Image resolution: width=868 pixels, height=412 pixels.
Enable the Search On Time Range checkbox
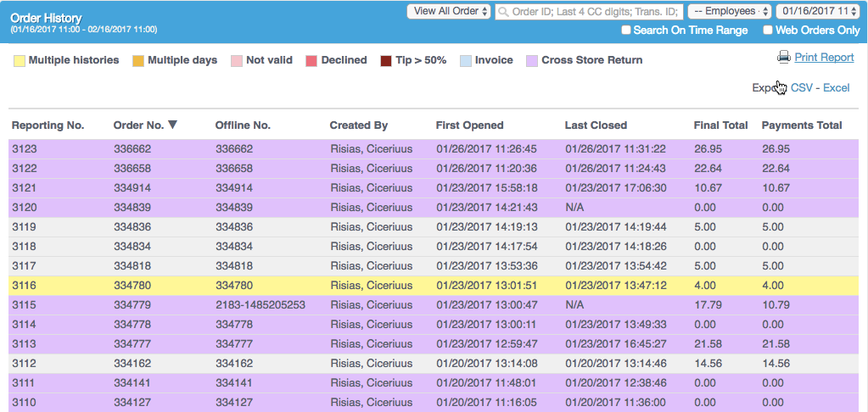click(626, 31)
